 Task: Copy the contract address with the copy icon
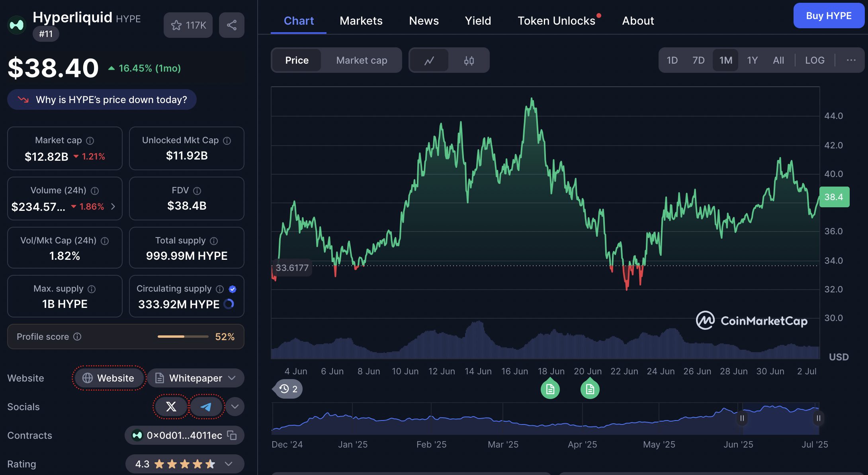[x=232, y=435]
